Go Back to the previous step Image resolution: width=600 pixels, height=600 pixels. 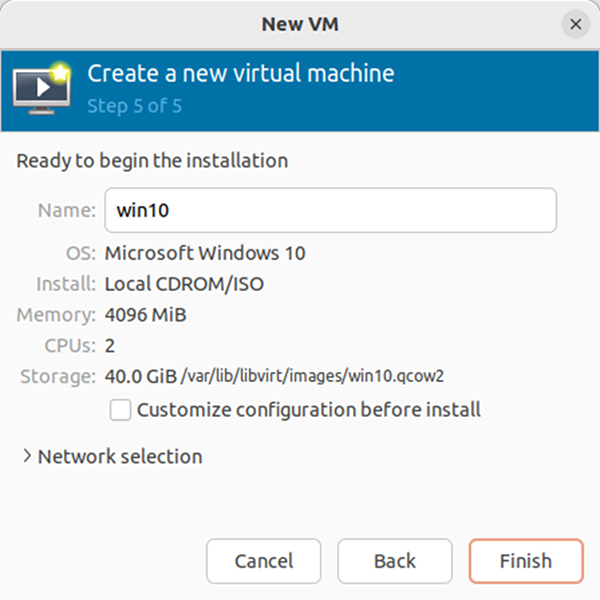pyautogui.click(x=395, y=561)
